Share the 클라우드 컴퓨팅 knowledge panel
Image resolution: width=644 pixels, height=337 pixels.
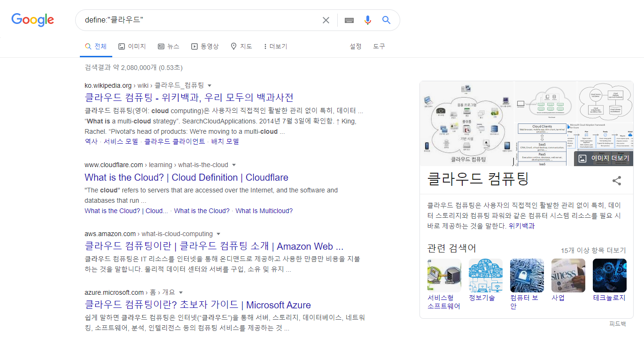pos(617,181)
